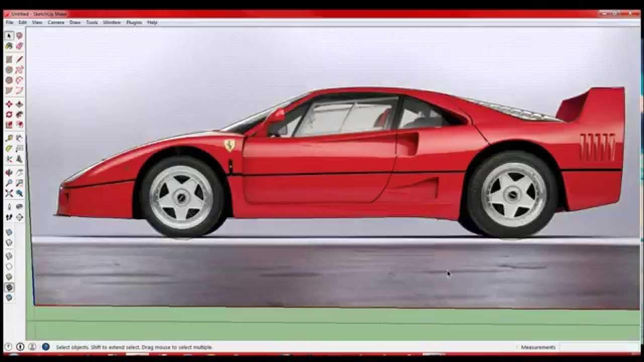Activate the Rectangle drawing tool
Image resolution: width=644 pixels, height=362 pixels.
pyautogui.click(x=9, y=59)
